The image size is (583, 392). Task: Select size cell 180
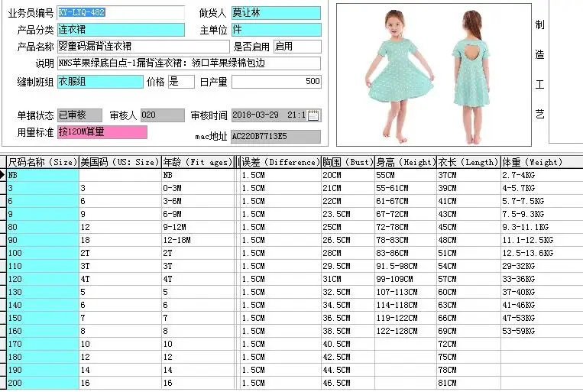point(43,357)
